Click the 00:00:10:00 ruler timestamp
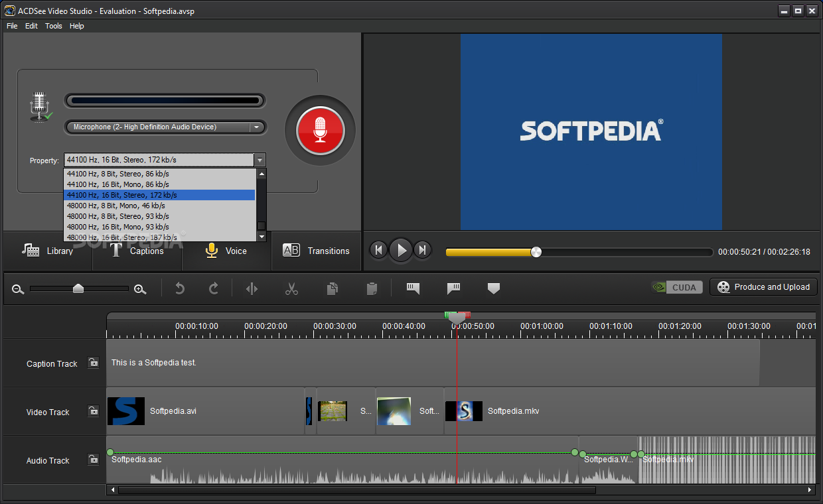 (x=196, y=326)
